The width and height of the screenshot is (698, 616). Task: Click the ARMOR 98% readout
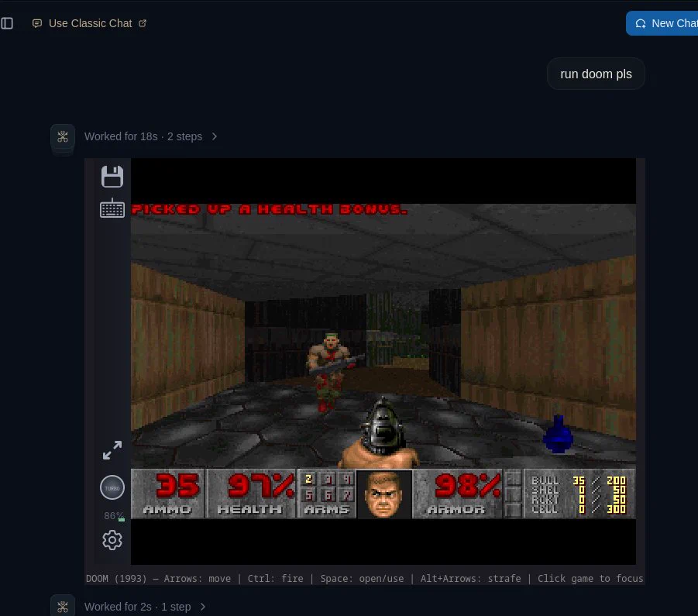point(458,494)
